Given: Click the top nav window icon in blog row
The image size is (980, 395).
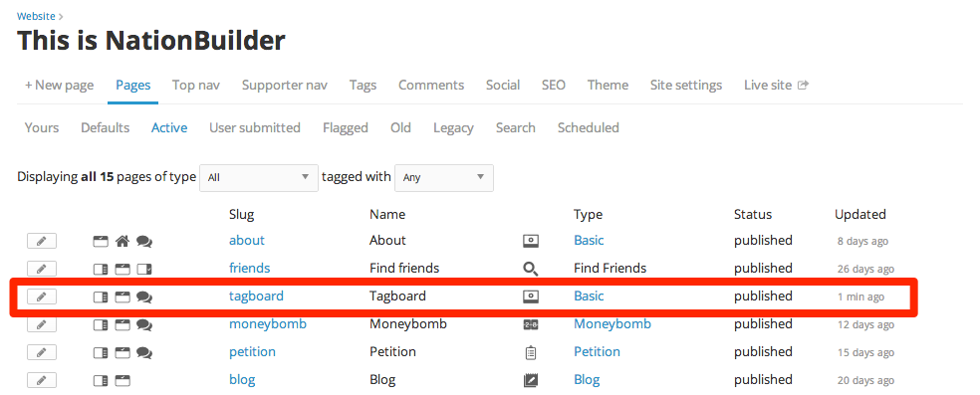Looking at the screenshot, I should [122, 380].
